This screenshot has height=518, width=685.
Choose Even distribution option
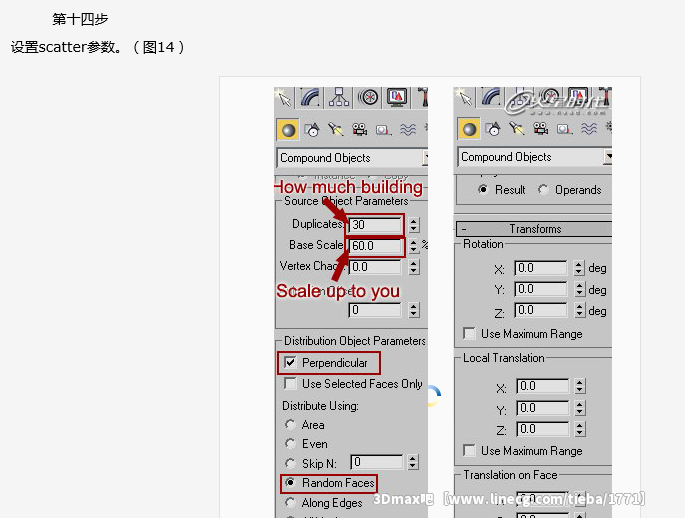click(x=290, y=444)
